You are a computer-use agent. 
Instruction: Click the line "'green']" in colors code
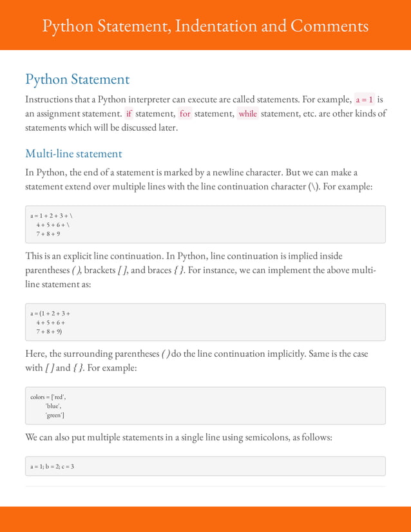54,415
